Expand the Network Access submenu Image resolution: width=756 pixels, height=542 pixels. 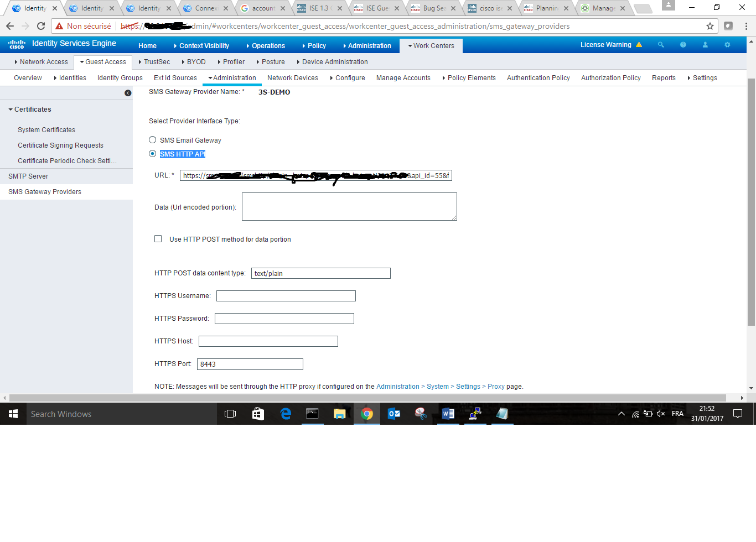pyautogui.click(x=42, y=62)
